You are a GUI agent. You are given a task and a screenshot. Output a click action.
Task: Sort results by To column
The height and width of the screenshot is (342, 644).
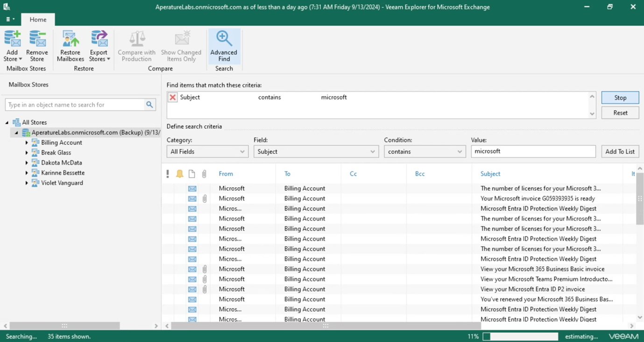click(287, 174)
